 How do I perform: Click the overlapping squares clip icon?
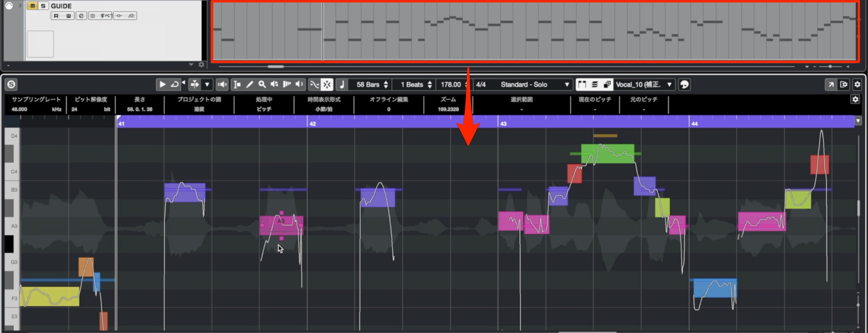[607, 84]
